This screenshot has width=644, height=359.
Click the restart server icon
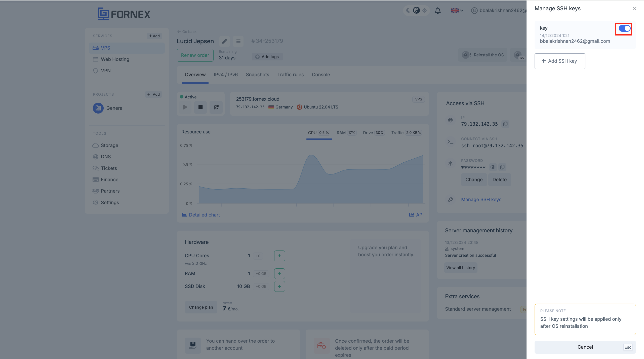(x=216, y=107)
